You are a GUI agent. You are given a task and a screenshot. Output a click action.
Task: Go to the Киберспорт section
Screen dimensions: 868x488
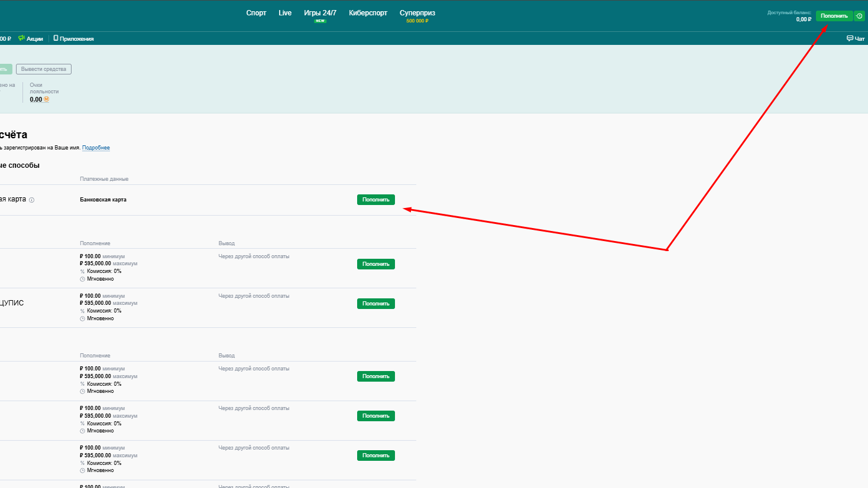pos(368,13)
